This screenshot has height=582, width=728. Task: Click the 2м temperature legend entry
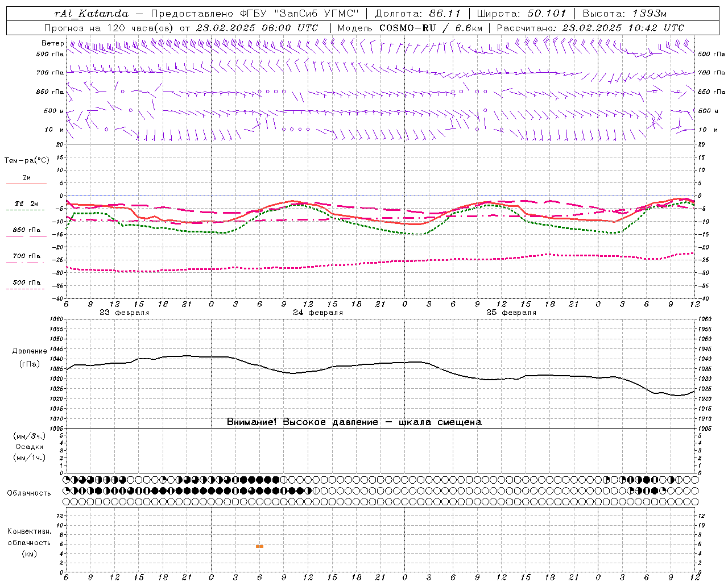point(27,177)
